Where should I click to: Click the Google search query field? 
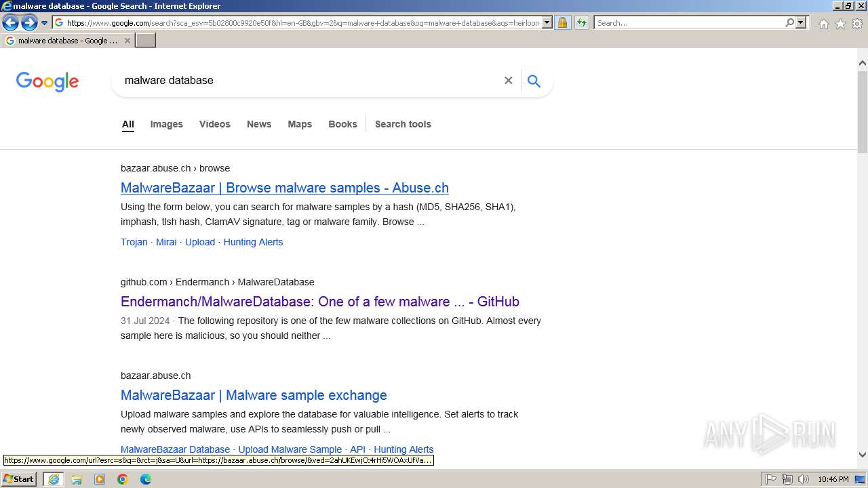point(309,81)
